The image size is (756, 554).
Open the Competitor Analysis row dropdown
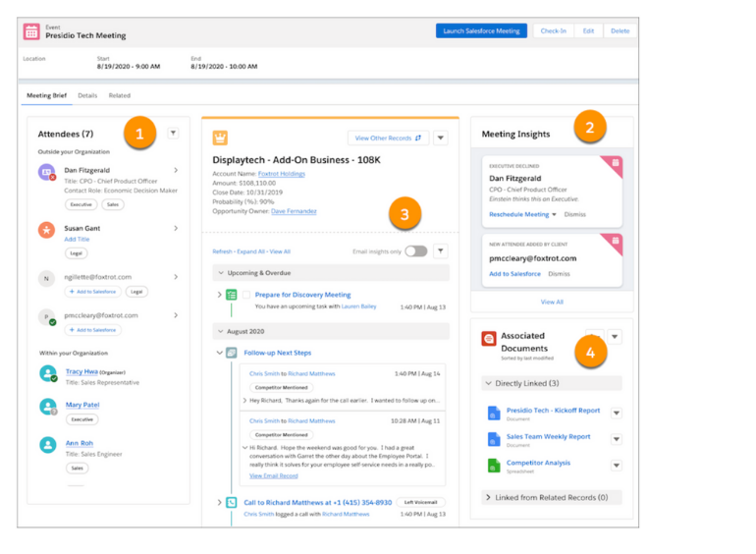click(617, 466)
